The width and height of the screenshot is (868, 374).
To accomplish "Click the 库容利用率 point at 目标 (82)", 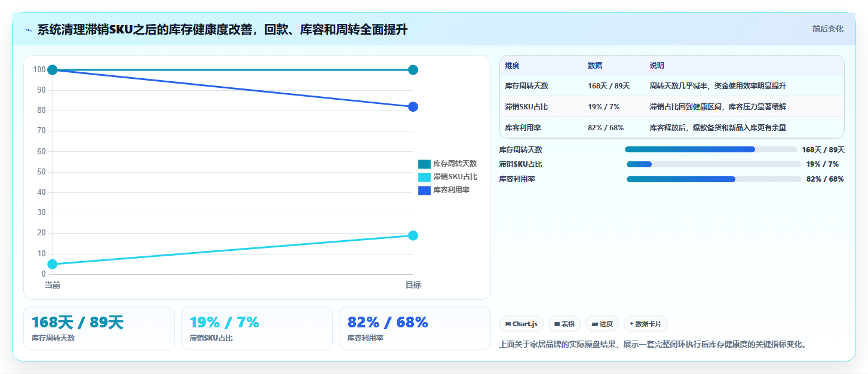I will click(x=413, y=107).
